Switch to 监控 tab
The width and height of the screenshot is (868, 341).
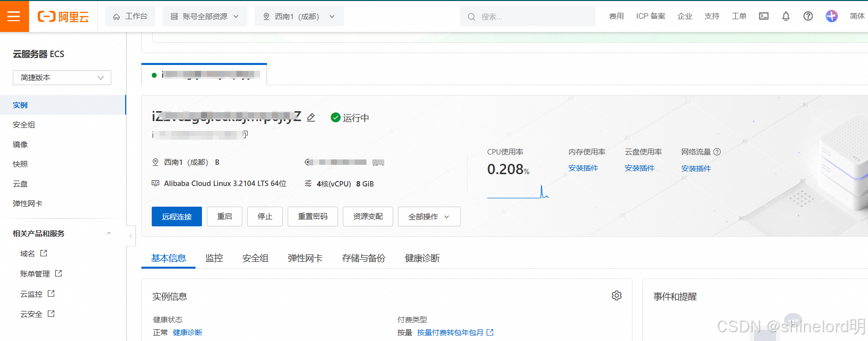click(x=214, y=258)
